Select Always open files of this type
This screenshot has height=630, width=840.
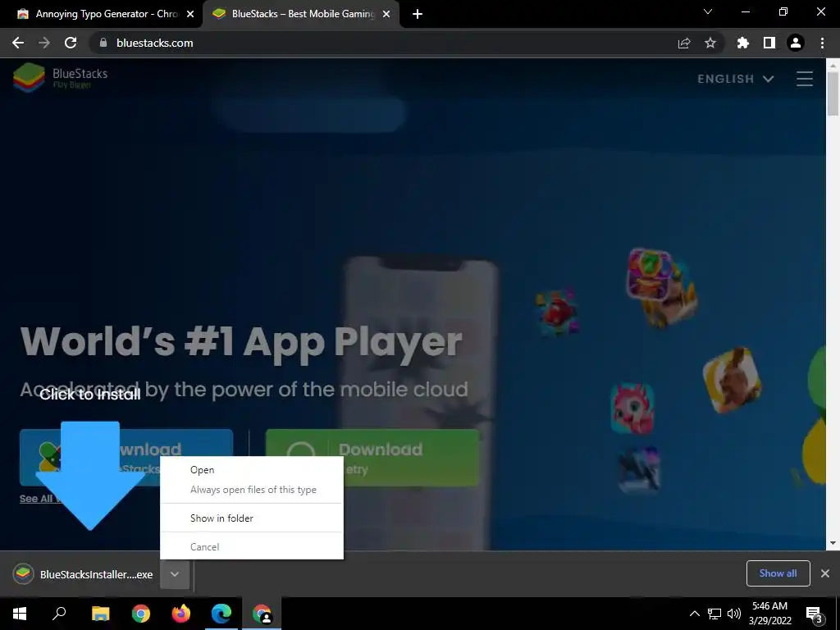pyautogui.click(x=252, y=490)
